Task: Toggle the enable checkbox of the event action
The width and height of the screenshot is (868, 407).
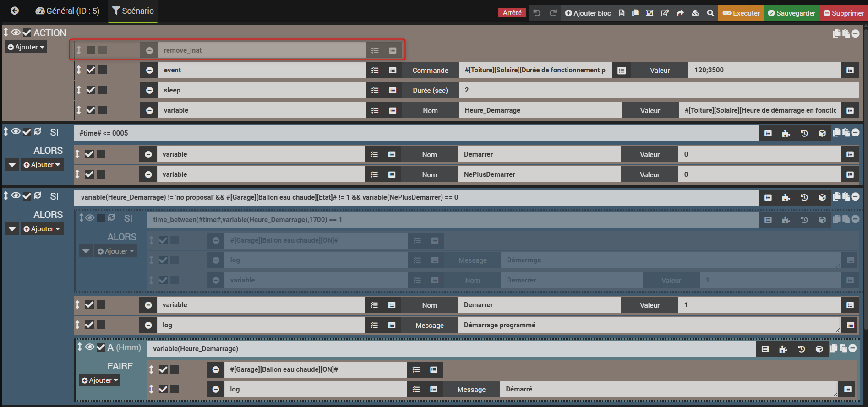Action: (91, 70)
